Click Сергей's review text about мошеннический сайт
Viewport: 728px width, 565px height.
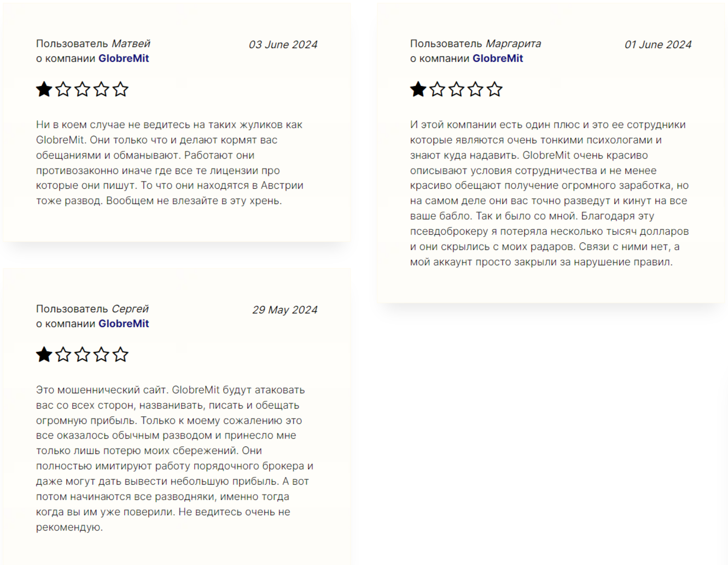(174, 458)
